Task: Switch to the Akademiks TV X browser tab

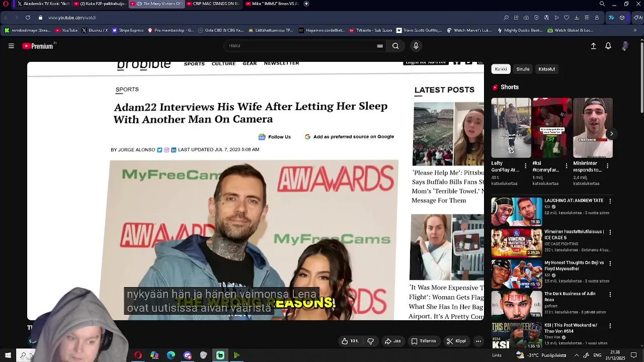Action: (43, 4)
